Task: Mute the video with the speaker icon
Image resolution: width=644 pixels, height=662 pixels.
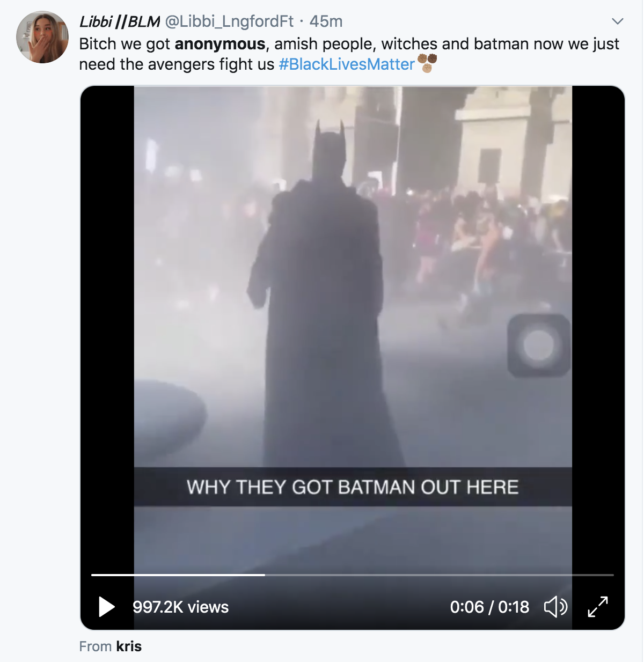Action: [x=555, y=607]
